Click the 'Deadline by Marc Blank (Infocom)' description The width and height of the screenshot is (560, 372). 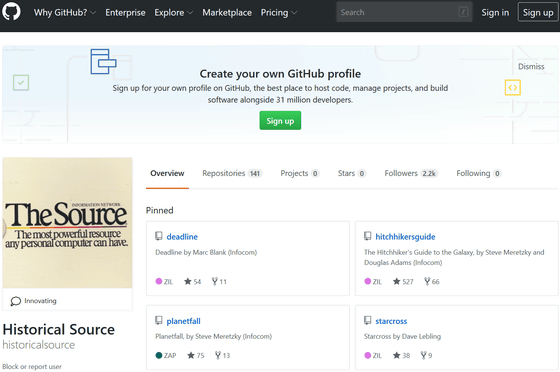(206, 252)
